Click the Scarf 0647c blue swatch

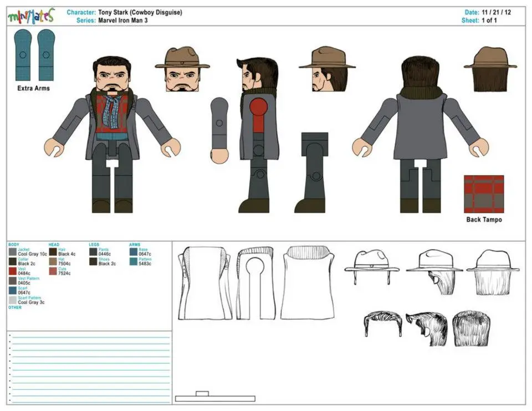[x=13, y=291]
